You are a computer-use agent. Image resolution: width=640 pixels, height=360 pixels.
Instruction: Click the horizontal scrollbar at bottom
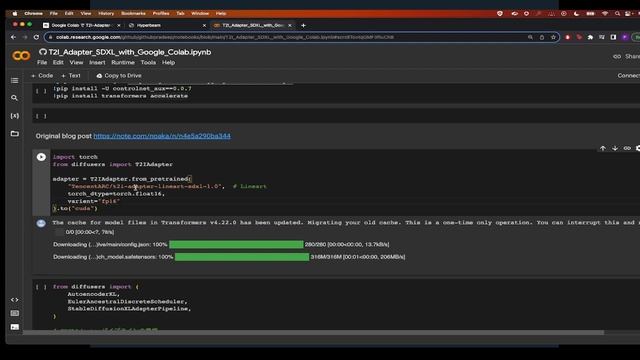click(313, 332)
